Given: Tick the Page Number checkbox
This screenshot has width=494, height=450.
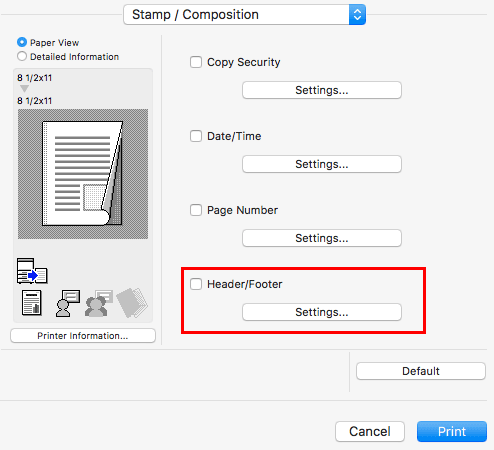Looking at the screenshot, I should click(x=196, y=210).
